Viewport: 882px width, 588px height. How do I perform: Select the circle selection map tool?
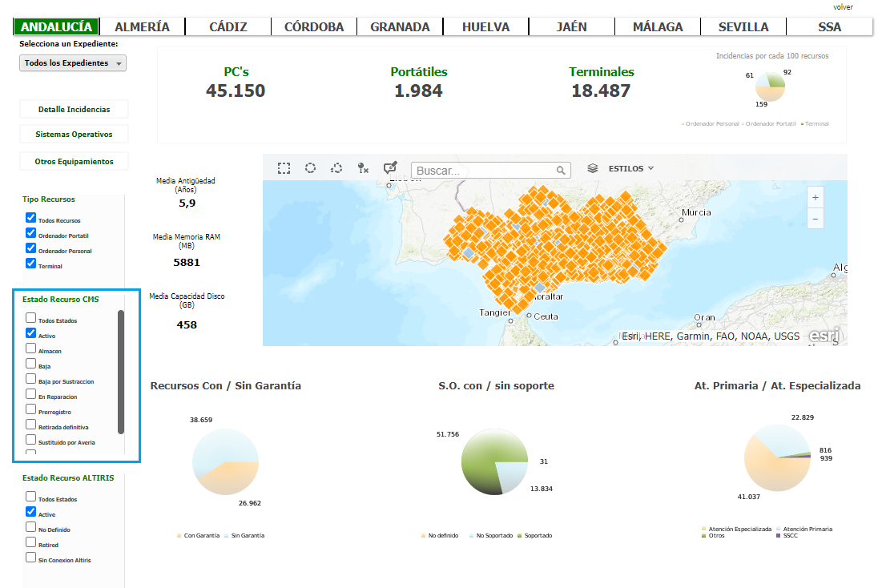point(310,167)
